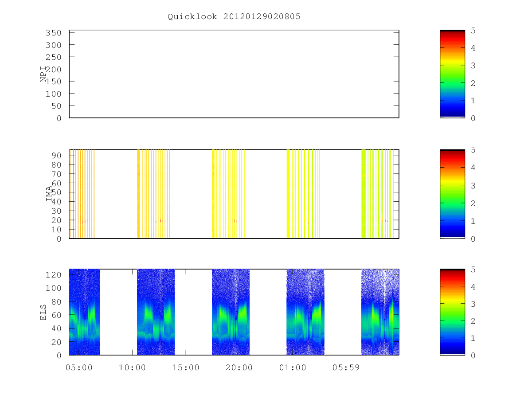Click the 30 tick on IMA axis
Image resolution: width=532 pixels, height=399 pixels.
coord(57,211)
